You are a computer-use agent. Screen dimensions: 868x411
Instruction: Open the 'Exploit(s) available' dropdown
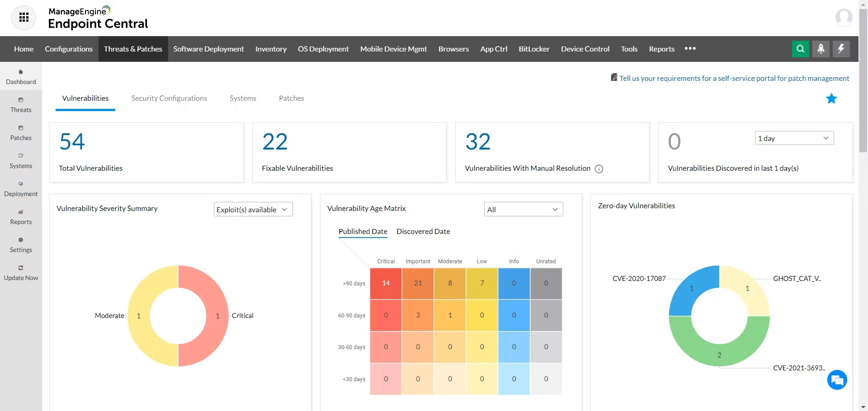pyautogui.click(x=253, y=210)
